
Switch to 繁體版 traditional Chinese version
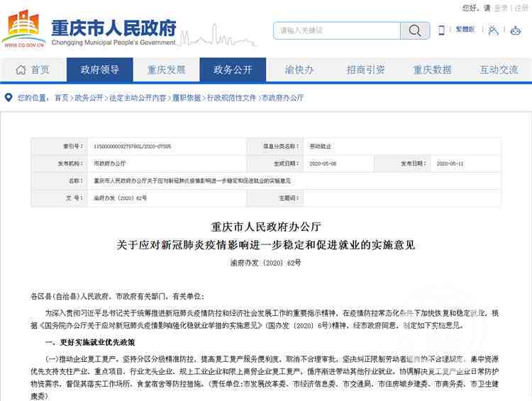point(465,30)
